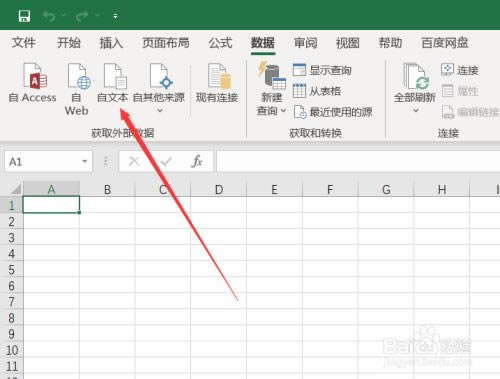Open the 百度网盘 ribbon tab
Viewport: 500px width, 379px height.
pos(445,43)
